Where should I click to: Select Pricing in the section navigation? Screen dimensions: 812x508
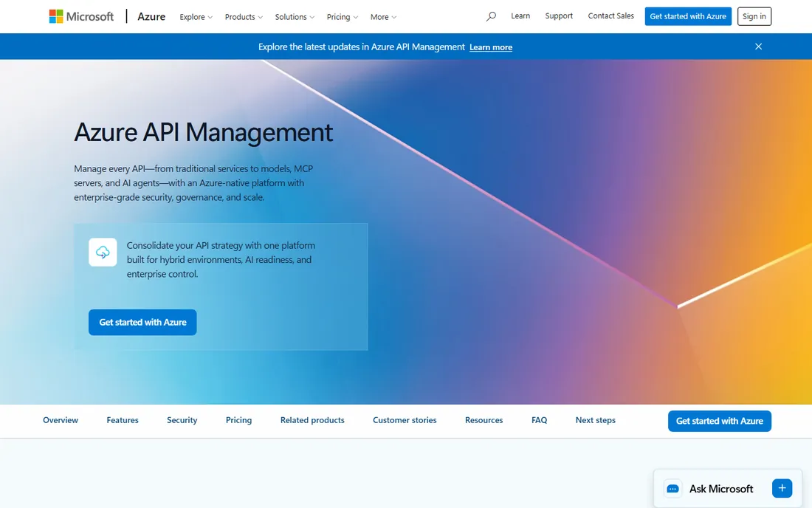pyautogui.click(x=238, y=420)
